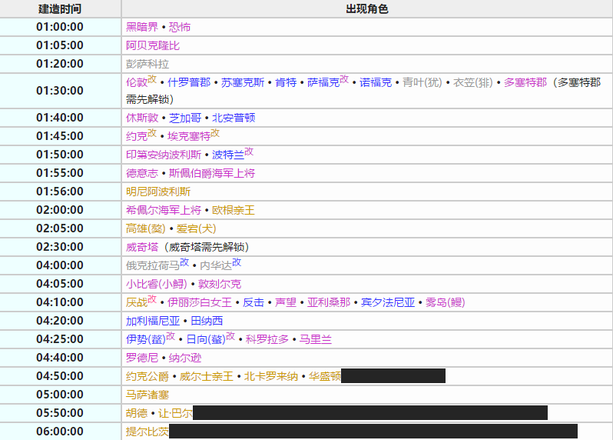Open the 黑暗界 character link
This screenshot has height=440, width=613.
tap(142, 27)
